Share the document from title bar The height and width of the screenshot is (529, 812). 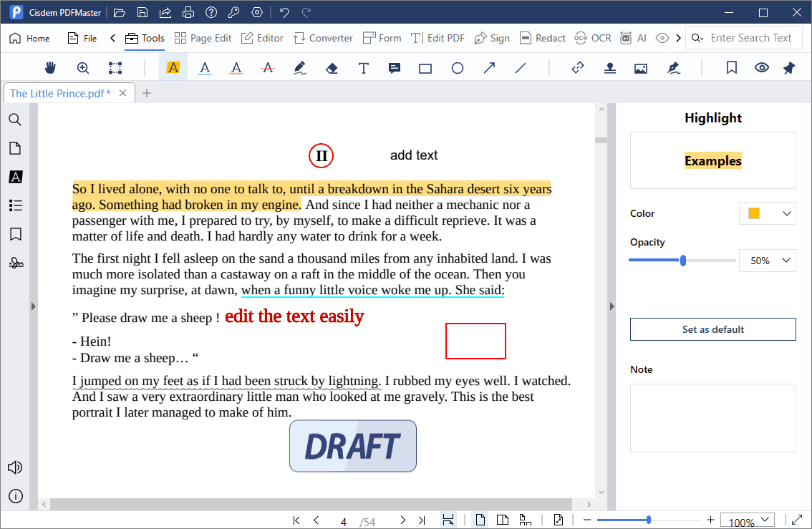coord(165,12)
